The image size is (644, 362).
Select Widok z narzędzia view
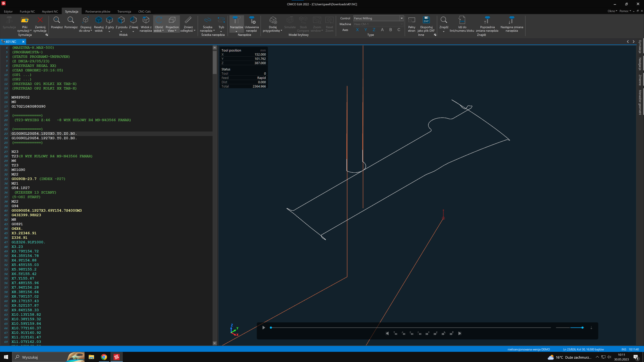coord(146,24)
